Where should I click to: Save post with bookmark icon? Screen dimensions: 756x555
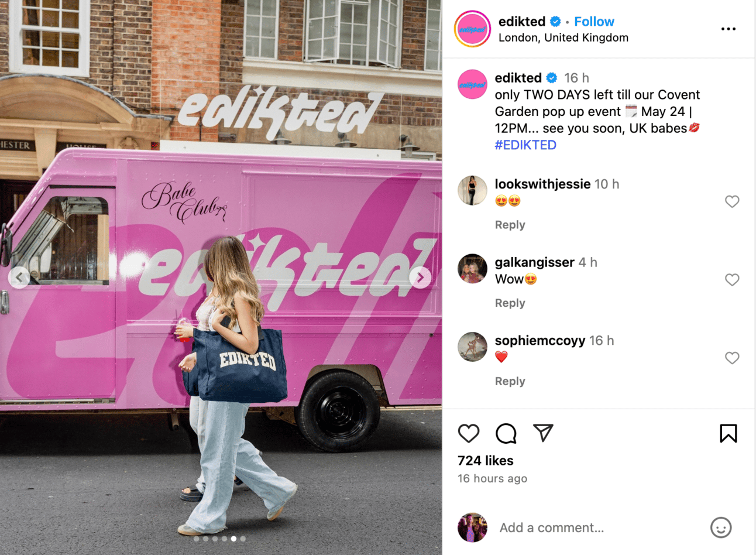tap(728, 433)
